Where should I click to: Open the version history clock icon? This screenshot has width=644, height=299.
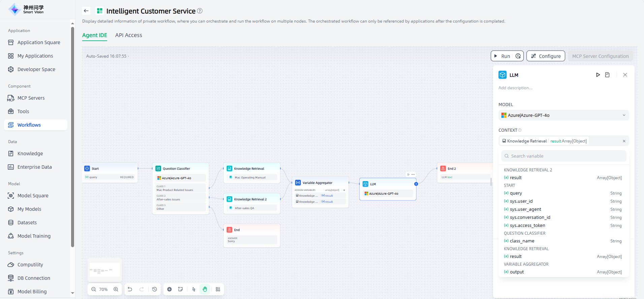pos(155,289)
